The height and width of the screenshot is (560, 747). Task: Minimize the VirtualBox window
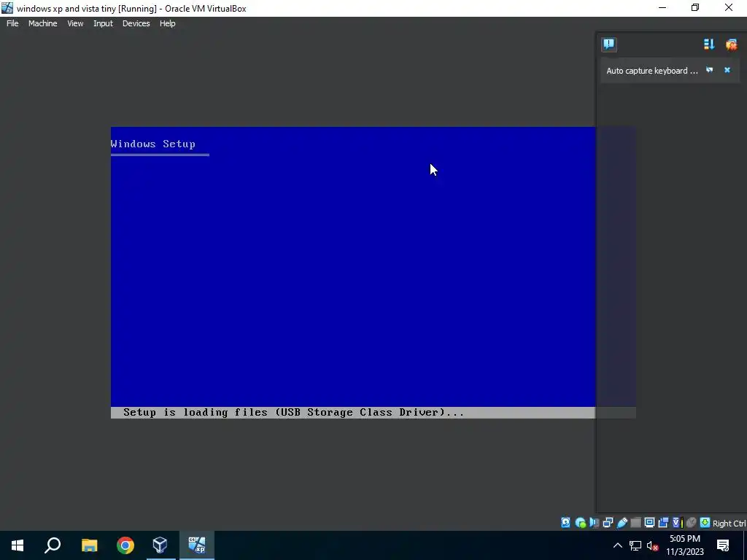click(x=662, y=7)
